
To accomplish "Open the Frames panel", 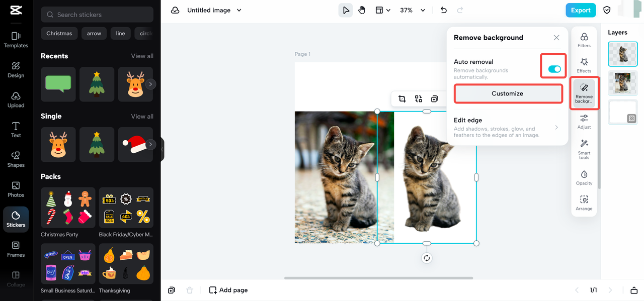I will (16, 249).
